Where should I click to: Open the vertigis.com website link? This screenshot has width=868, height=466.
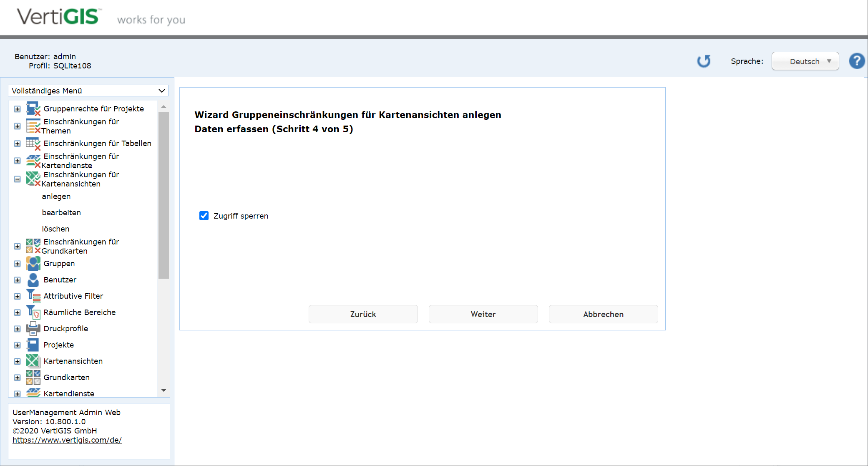point(67,440)
